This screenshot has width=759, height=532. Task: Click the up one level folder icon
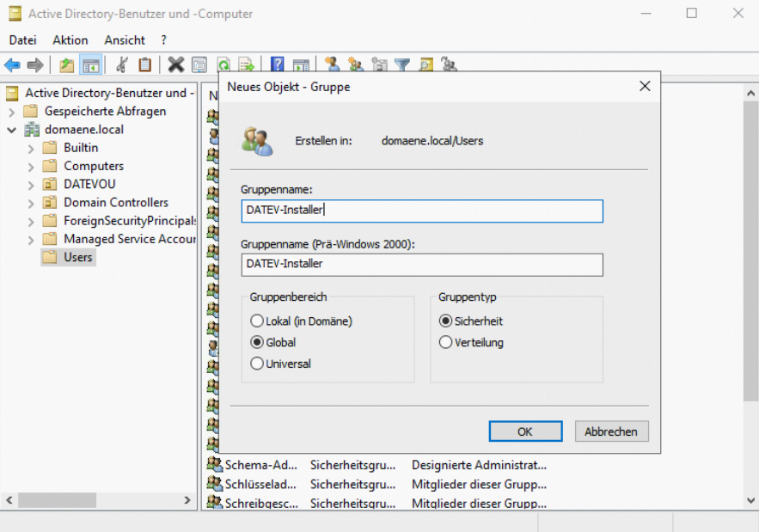tap(66, 64)
